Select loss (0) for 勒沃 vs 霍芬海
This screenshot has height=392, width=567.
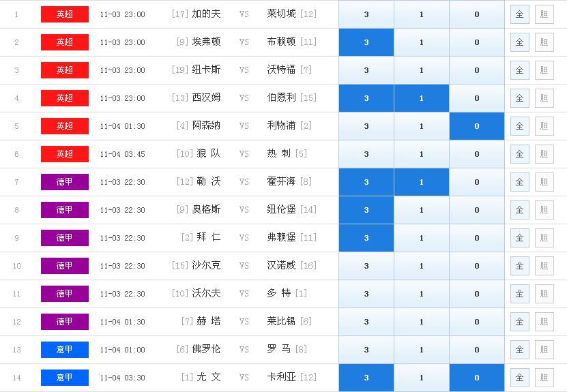[x=477, y=182]
